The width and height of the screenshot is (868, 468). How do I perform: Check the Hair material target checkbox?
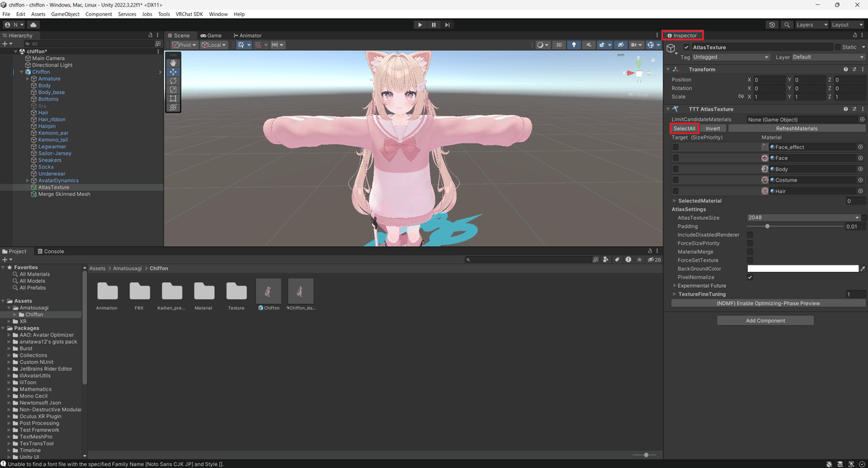pyautogui.click(x=676, y=191)
